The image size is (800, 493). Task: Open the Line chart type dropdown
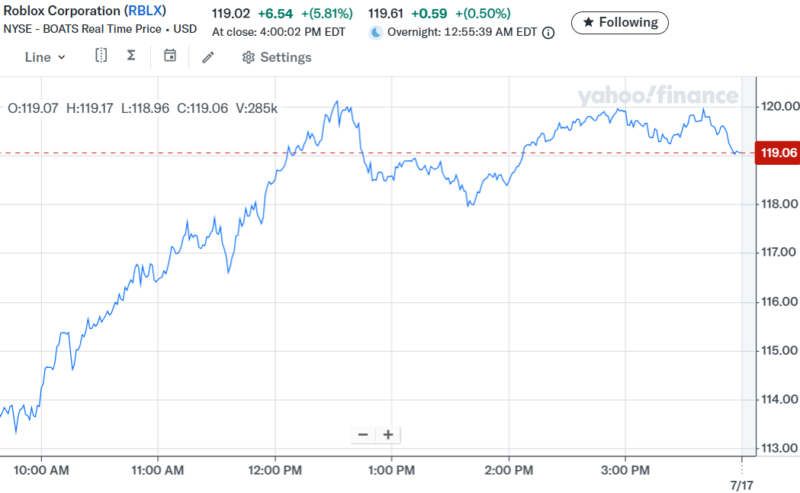[x=44, y=57]
